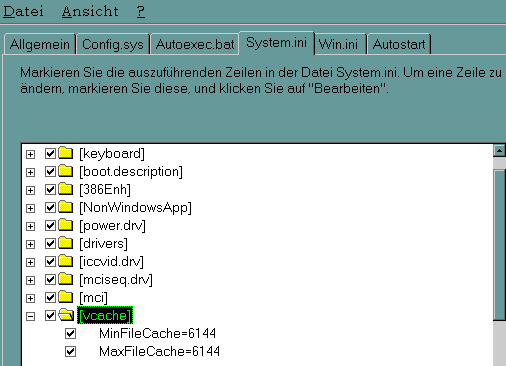Collapse the [vcache] tree node
Image resolution: width=506 pixels, height=366 pixels.
[x=30, y=316]
